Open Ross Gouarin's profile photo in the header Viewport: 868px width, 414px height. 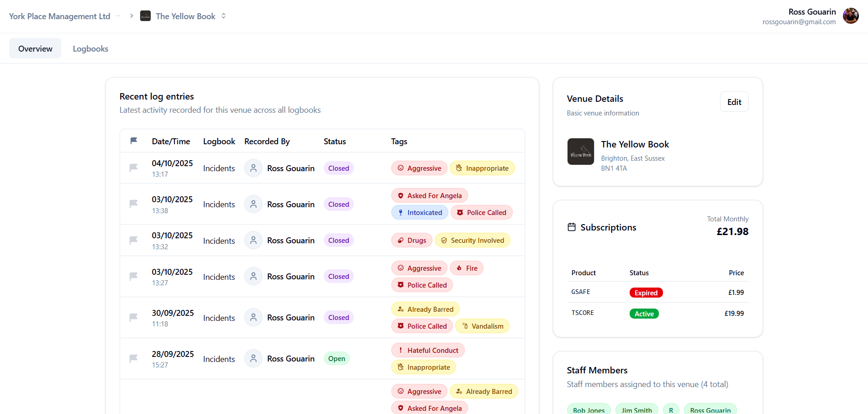(851, 16)
